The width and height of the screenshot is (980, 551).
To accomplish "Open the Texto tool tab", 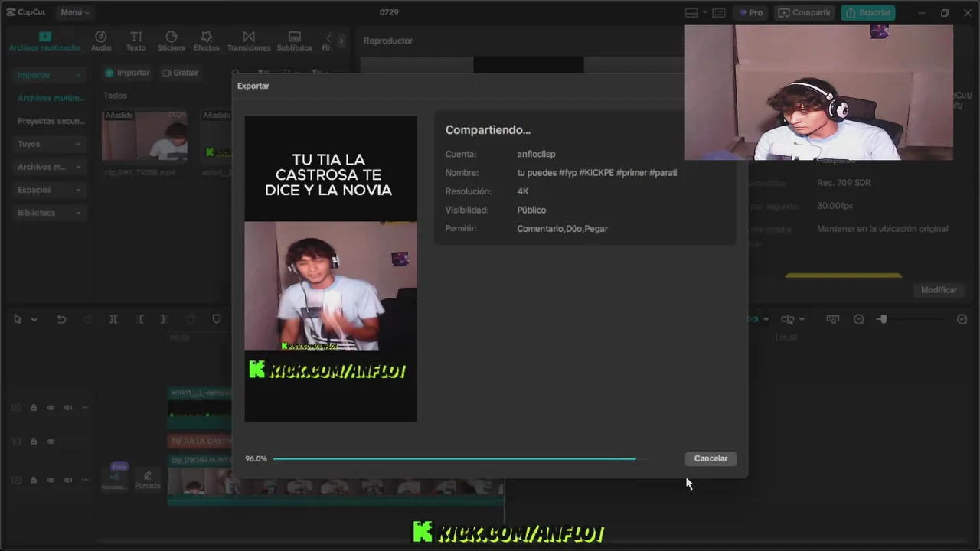I will [x=136, y=41].
